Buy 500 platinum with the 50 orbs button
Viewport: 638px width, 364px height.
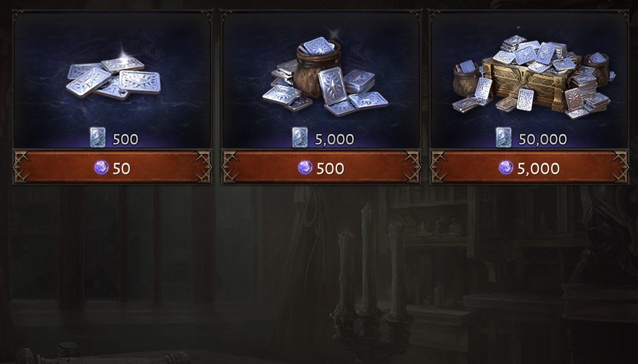112,167
